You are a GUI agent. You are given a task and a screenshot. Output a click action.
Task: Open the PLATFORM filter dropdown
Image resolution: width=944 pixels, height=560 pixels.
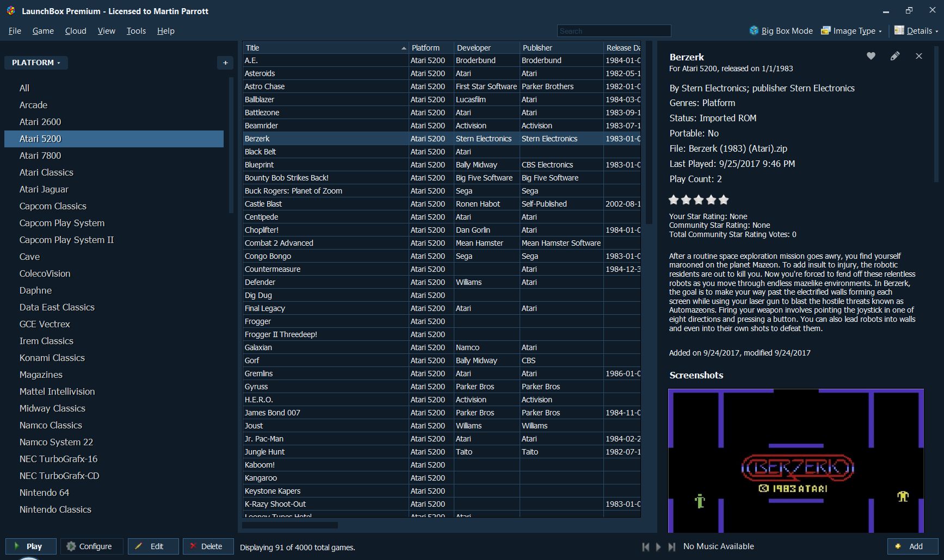point(36,63)
